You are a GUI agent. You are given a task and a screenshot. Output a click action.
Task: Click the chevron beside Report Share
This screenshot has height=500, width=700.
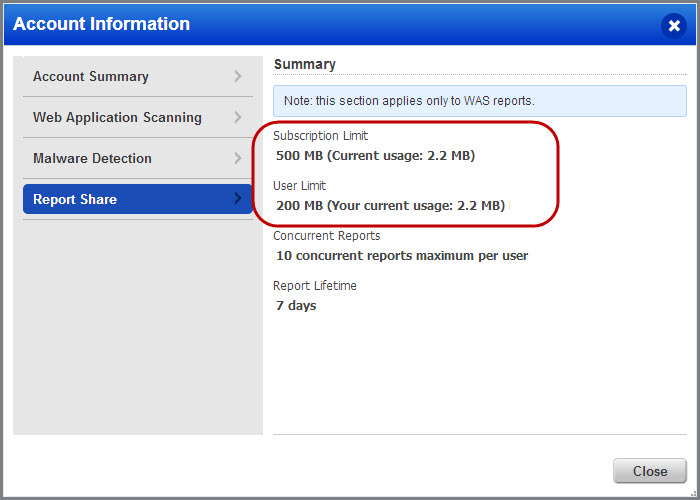[238, 199]
